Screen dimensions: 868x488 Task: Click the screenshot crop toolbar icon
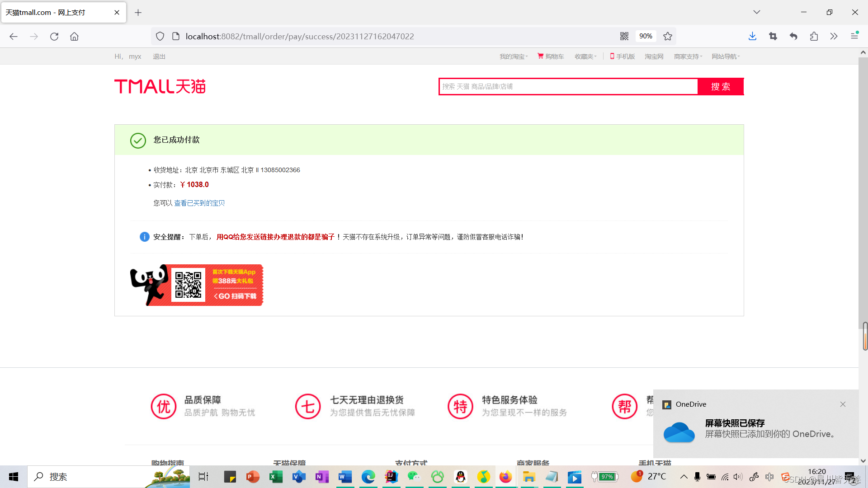[x=773, y=36]
